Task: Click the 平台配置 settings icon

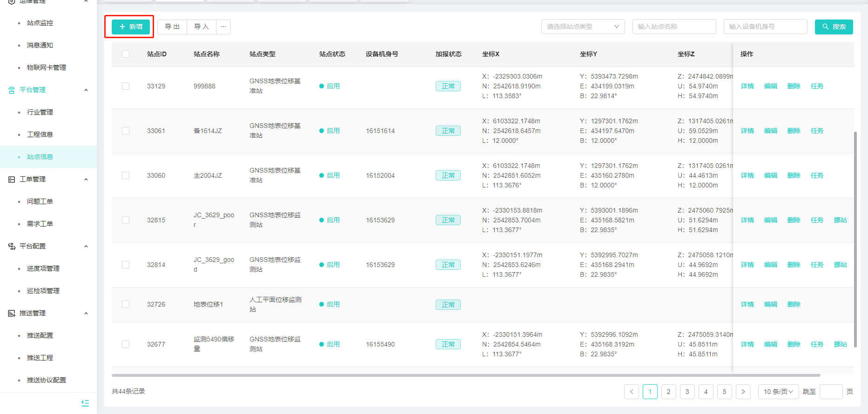Action: click(x=12, y=247)
